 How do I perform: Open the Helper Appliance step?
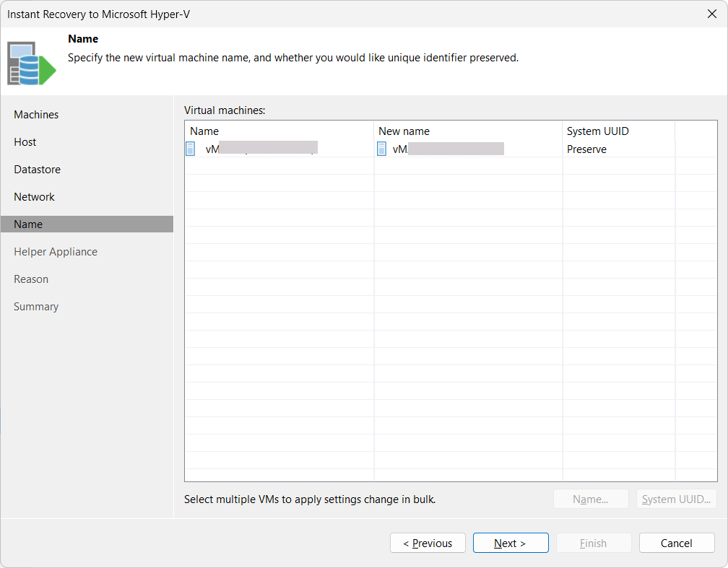pyautogui.click(x=56, y=251)
